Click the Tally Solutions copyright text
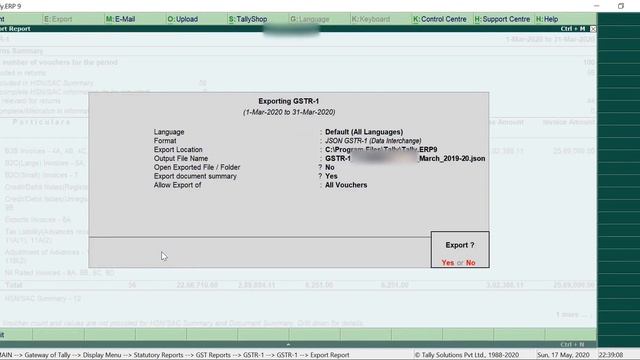Viewport: 640px width, 360px height. coord(467,355)
